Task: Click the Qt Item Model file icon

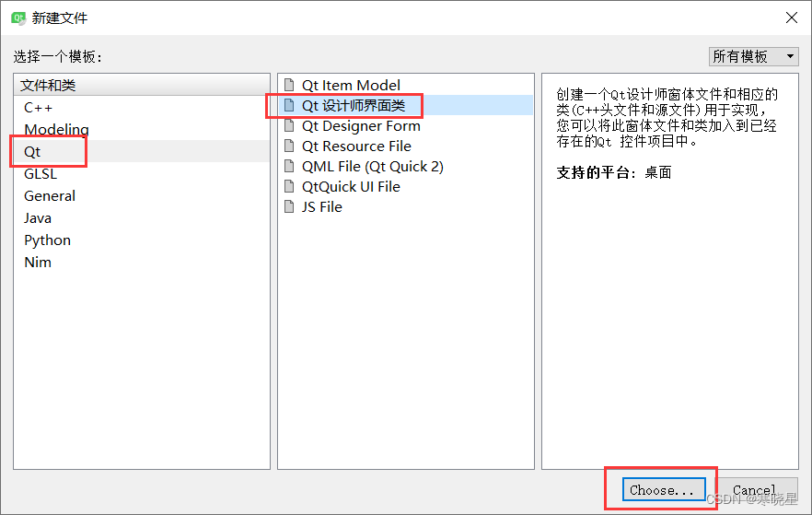Action: (x=289, y=85)
